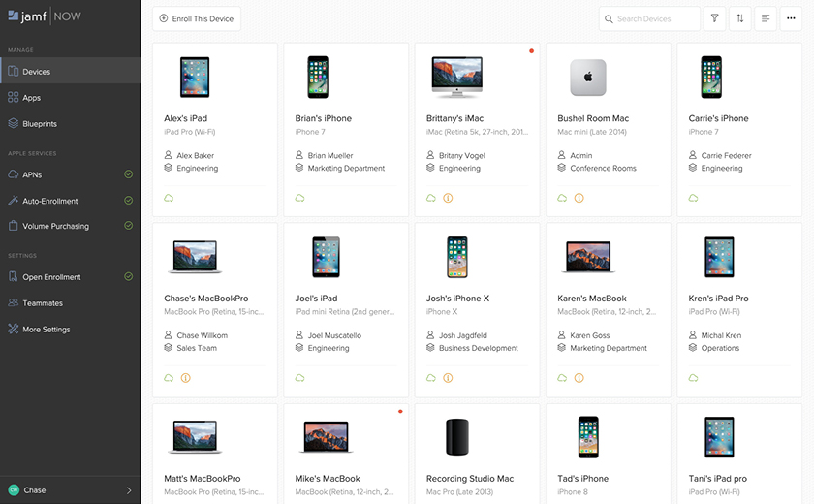Click the APNs green status checkmark
This screenshot has width=814, height=504.
(128, 174)
